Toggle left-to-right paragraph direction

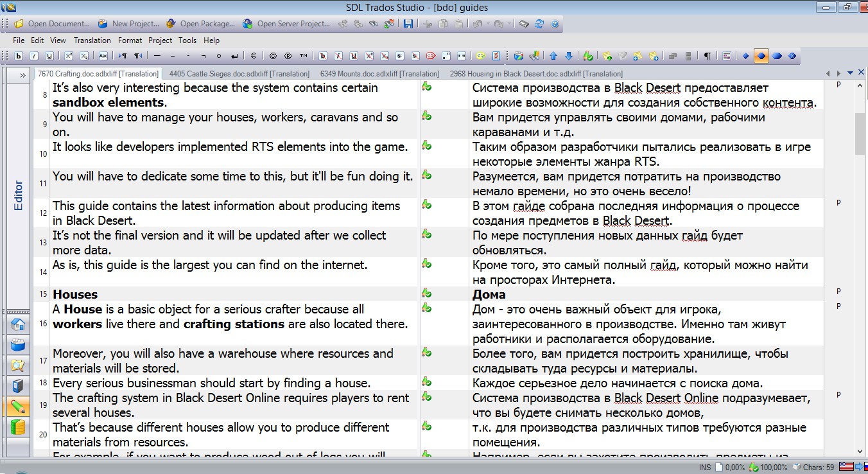(x=123, y=56)
